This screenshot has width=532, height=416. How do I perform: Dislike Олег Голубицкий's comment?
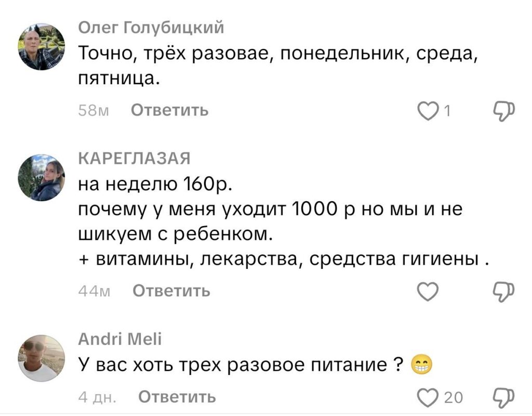click(x=503, y=111)
